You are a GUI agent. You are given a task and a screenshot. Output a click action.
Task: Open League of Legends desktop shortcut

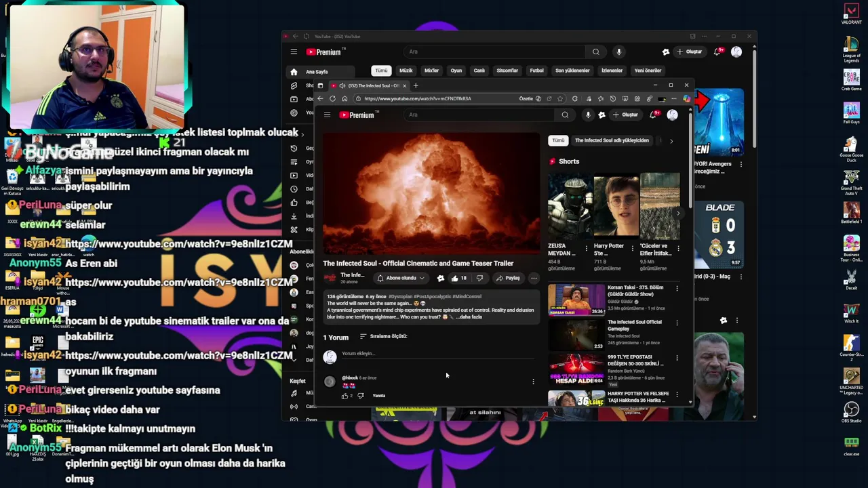point(851,49)
